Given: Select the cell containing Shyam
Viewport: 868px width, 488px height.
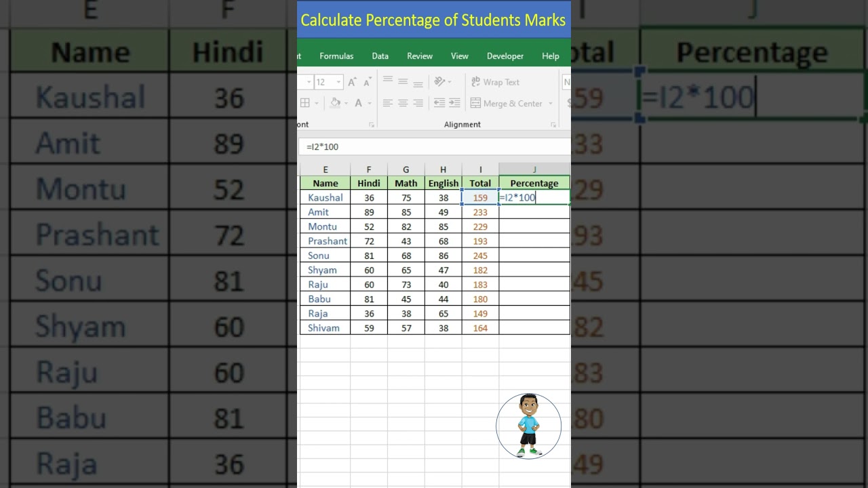Looking at the screenshot, I should pos(325,270).
